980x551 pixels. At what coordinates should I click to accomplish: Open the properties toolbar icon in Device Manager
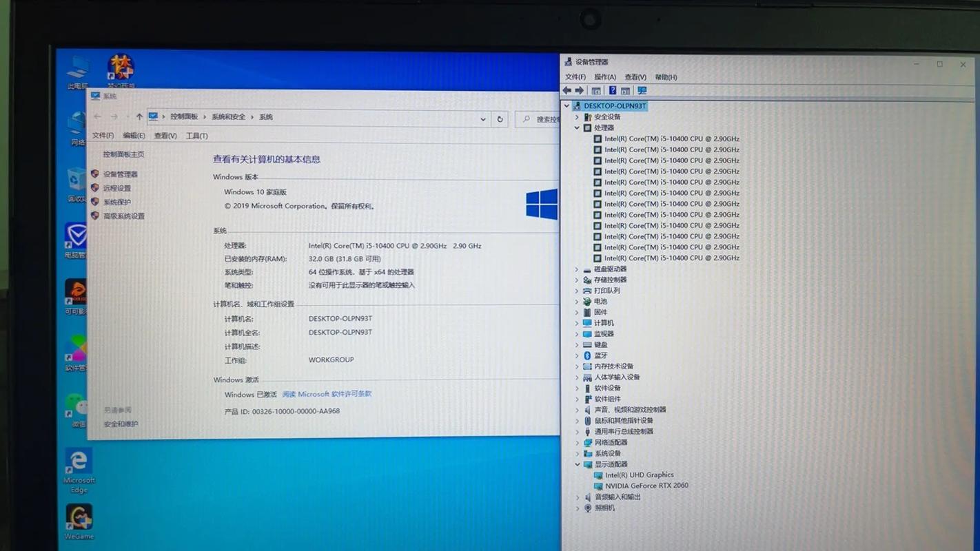(x=595, y=90)
